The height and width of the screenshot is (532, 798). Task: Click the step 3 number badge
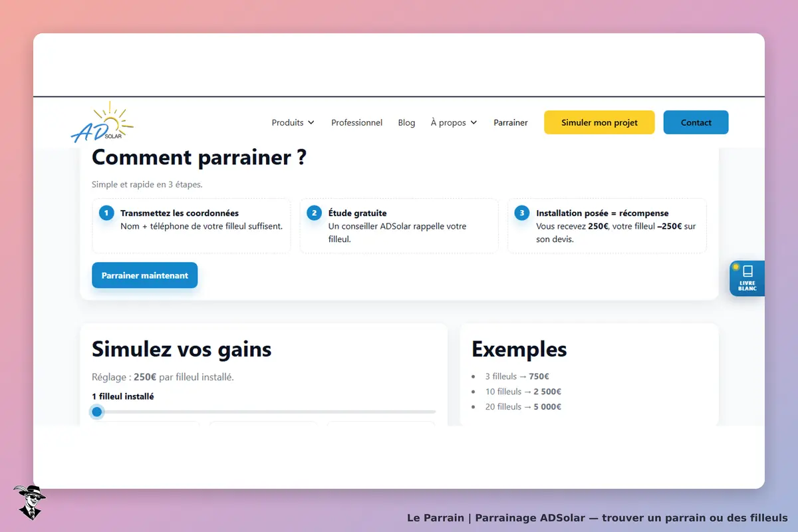(522, 213)
